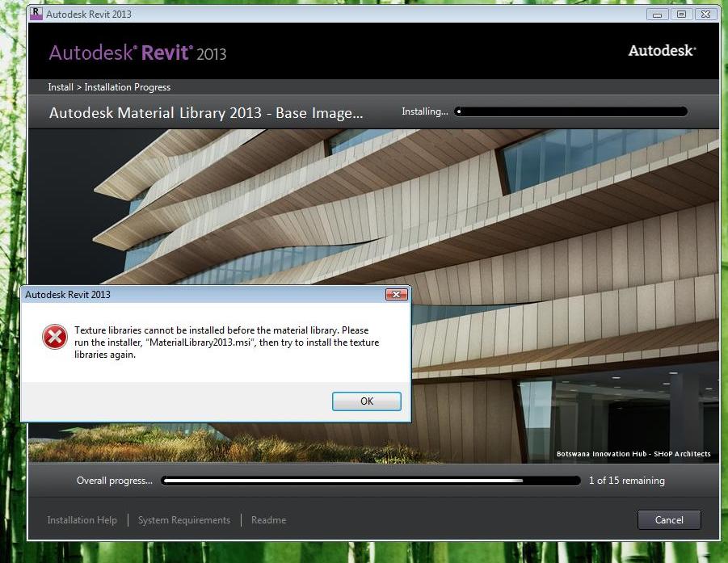Close the Revit installer window
The height and width of the screenshot is (563, 728).
tap(705, 15)
